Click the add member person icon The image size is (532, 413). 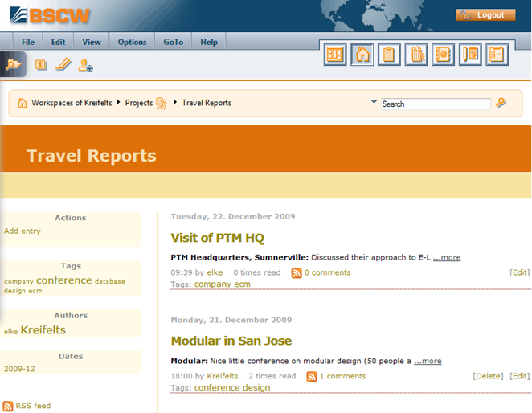[85, 65]
